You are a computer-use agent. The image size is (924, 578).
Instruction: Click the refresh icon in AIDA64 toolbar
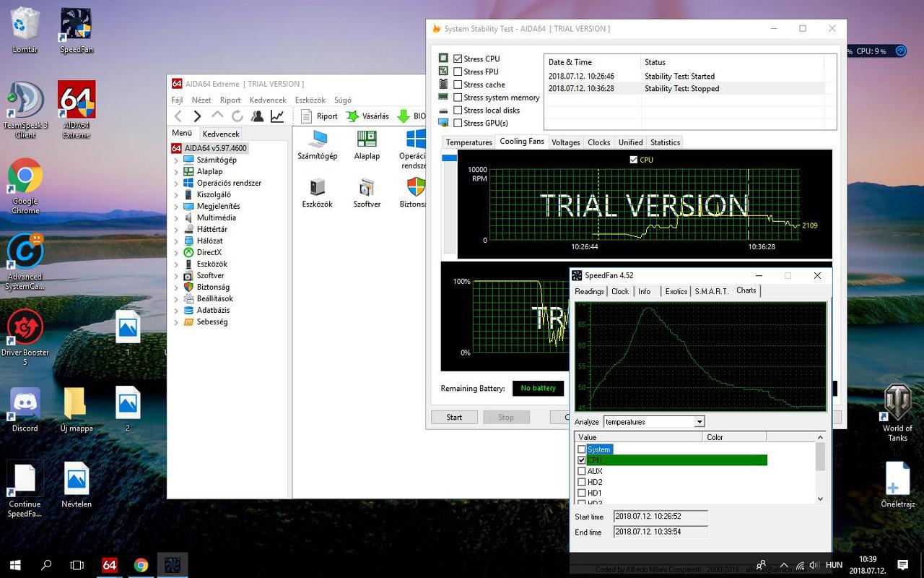[237, 116]
